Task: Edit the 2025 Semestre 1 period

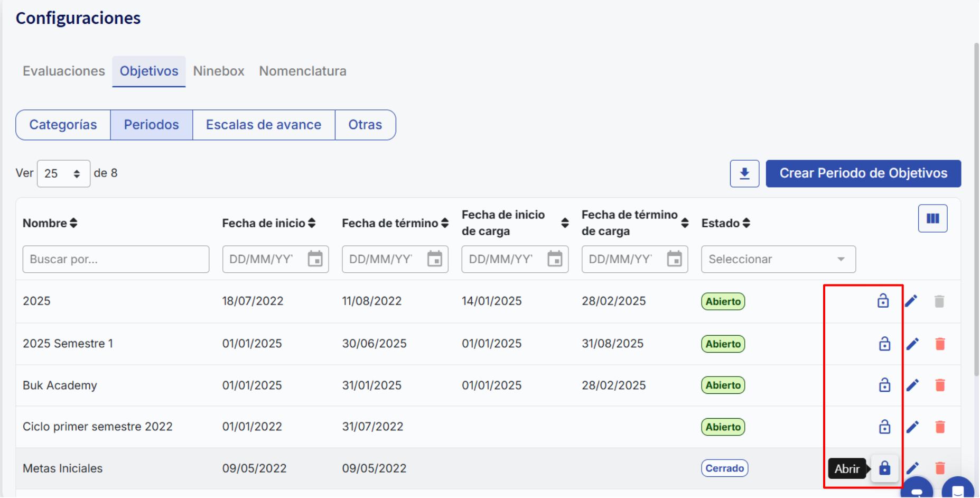Action: click(912, 344)
